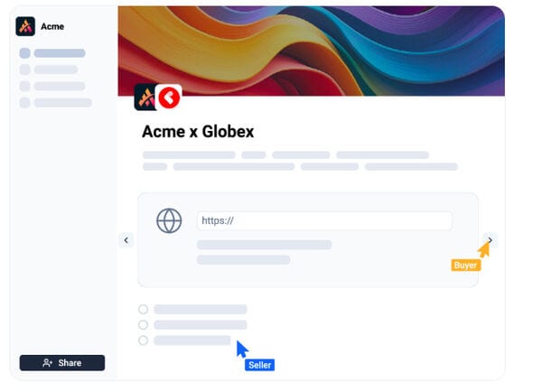Click the globe icon in link card

(x=169, y=220)
